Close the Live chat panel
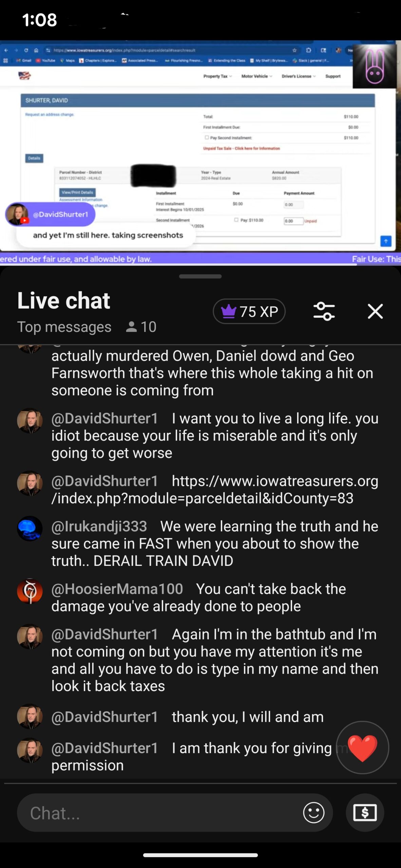 pos(375,311)
